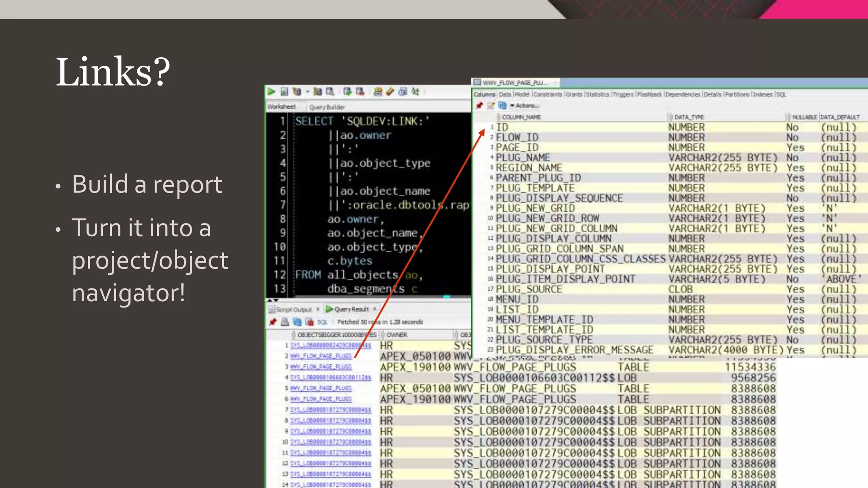Refresh the table columns view
The width and height of the screenshot is (868, 488).
[502, 105]
